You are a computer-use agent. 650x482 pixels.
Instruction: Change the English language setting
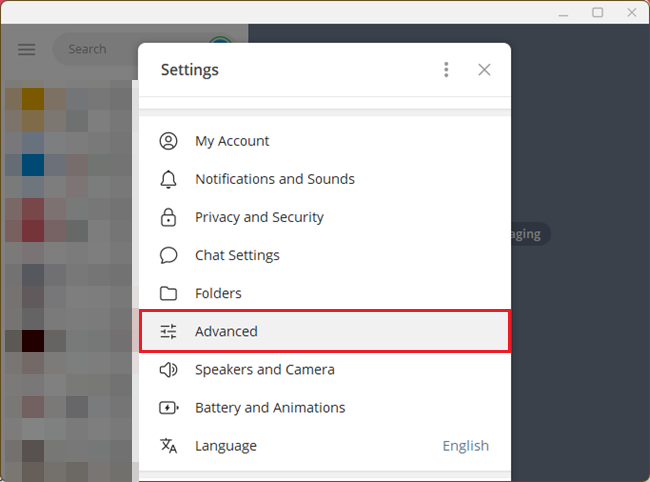pos(465,445)
